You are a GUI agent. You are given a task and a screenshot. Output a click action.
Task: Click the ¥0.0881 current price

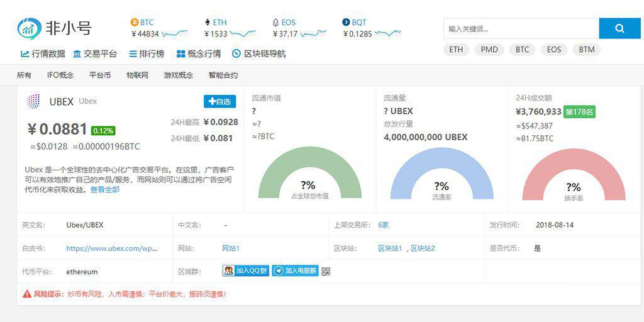(x=57, y=130)
